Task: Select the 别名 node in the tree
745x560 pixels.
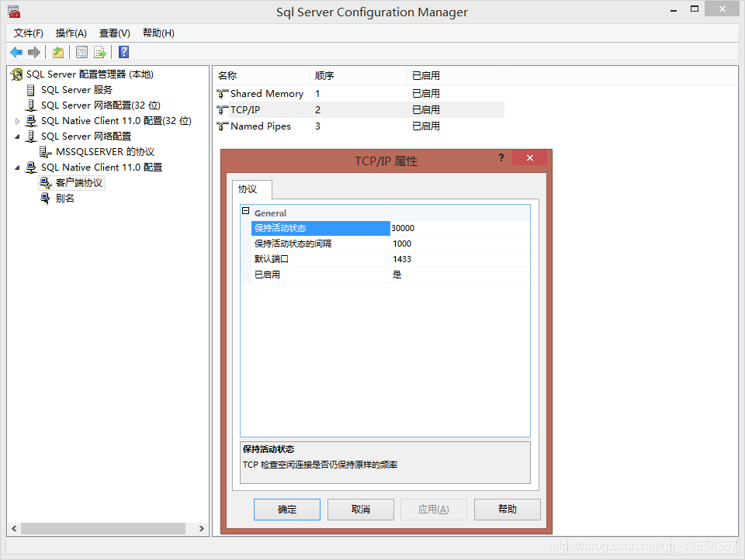Action: pos(65,199)
